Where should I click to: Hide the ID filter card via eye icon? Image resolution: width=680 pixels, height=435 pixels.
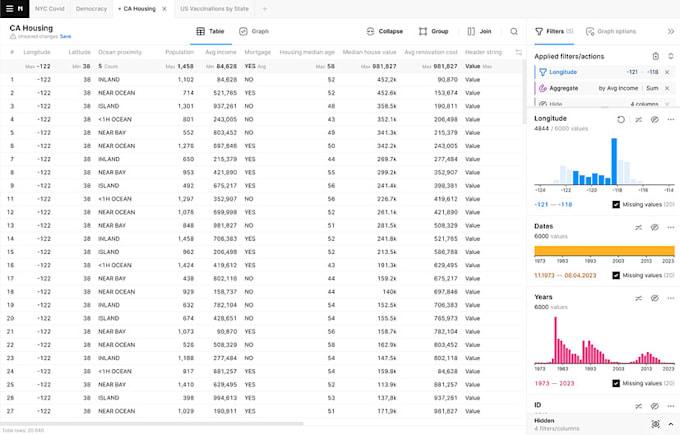(654, 406)
